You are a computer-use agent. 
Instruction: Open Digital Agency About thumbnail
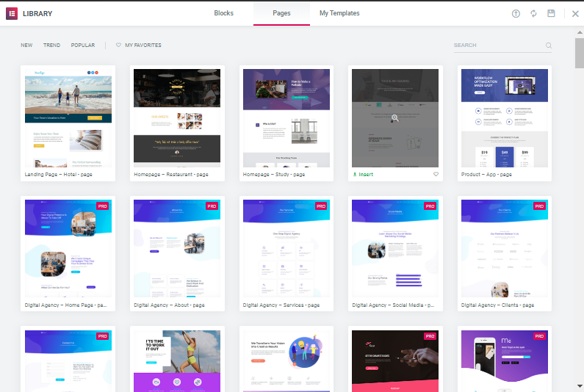pyautogui.click(x=177, y=248)
